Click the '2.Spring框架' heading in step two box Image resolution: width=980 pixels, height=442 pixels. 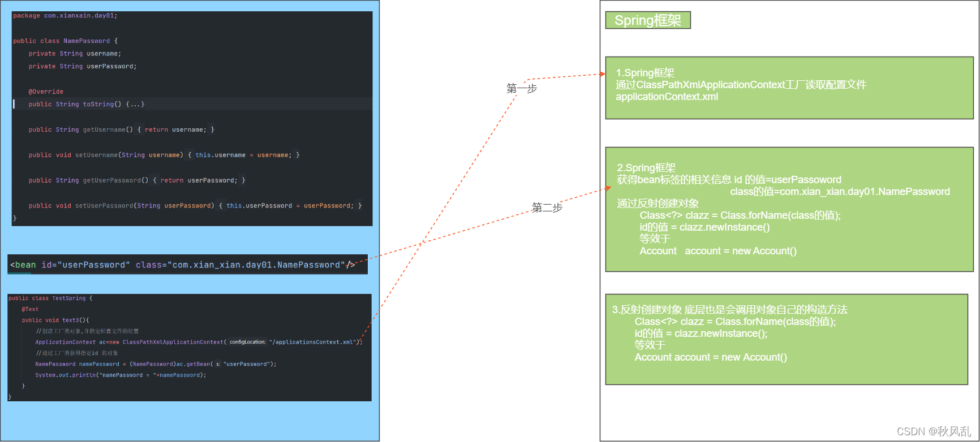pos(646,168)
